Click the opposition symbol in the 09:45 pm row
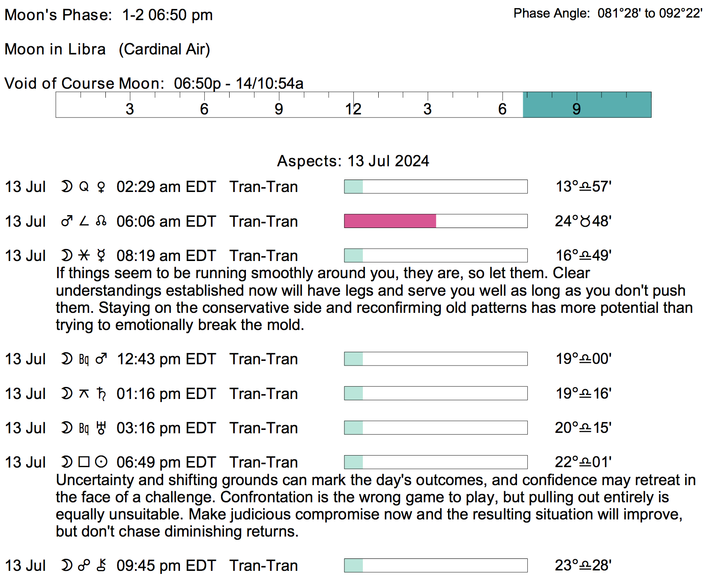Viewport: 712px width, 588px height. click(x=84, y=565)
